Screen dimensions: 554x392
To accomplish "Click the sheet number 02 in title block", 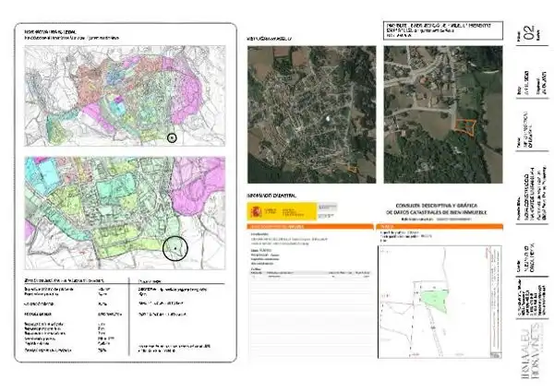I will click(x=529, y=33).
